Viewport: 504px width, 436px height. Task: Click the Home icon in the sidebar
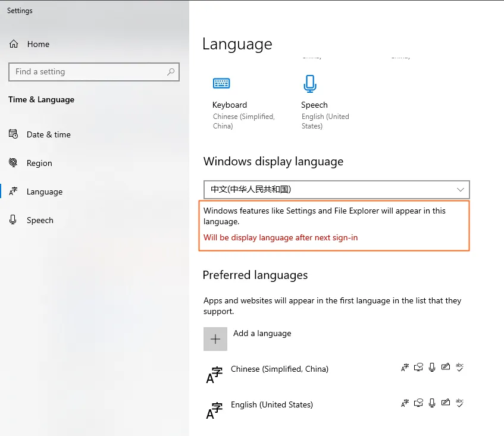pyautogui.click(x=14, y=44)
